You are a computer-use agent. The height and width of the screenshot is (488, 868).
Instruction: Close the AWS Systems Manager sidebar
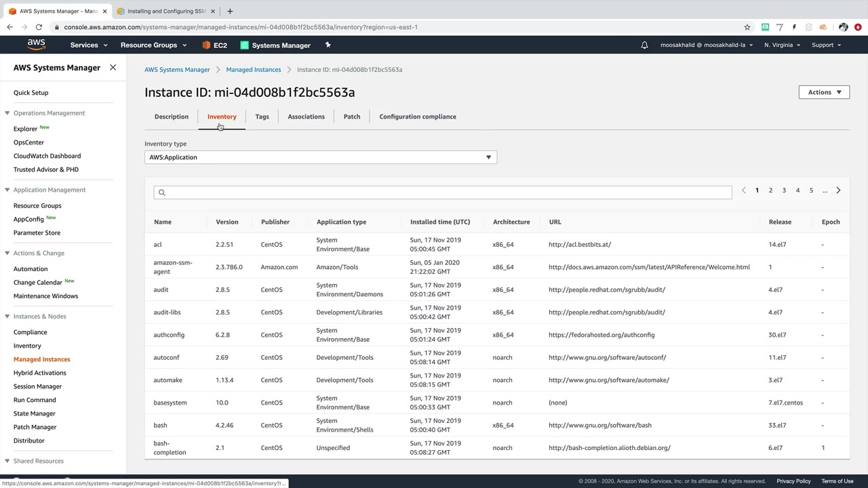point(113,68)
